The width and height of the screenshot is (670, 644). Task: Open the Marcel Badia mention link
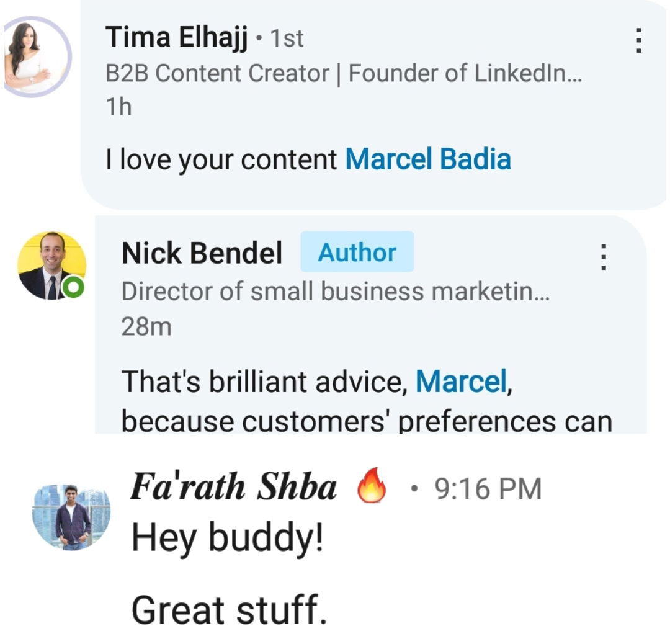(x=428, y=159)
